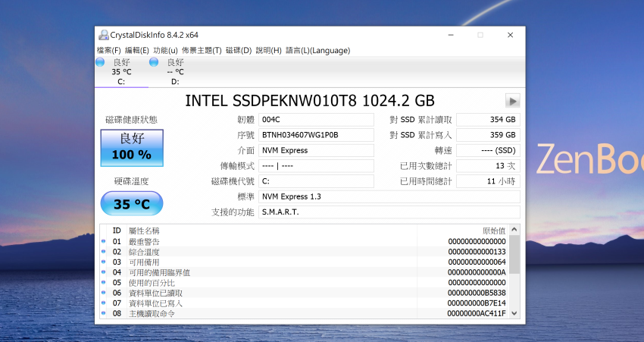Click the 良好 100 % health status button
Viewport: 644px width, 342px height.
tap(132, 148)
